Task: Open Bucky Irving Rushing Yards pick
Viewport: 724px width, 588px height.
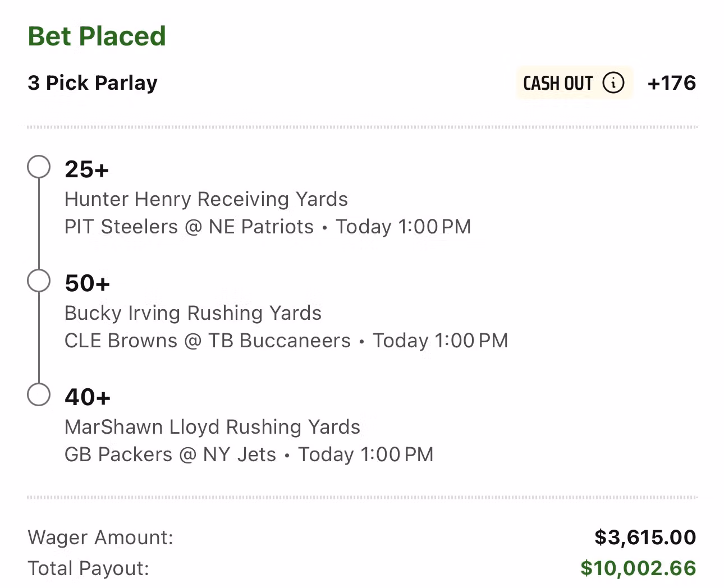Action: point(193,313)
